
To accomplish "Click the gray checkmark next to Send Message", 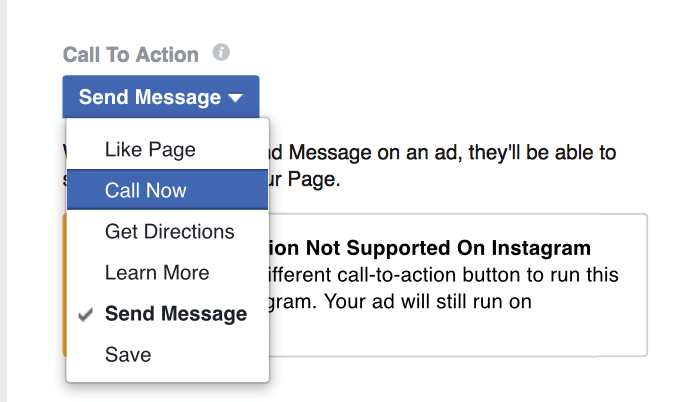I will click(x=85, y=315).
